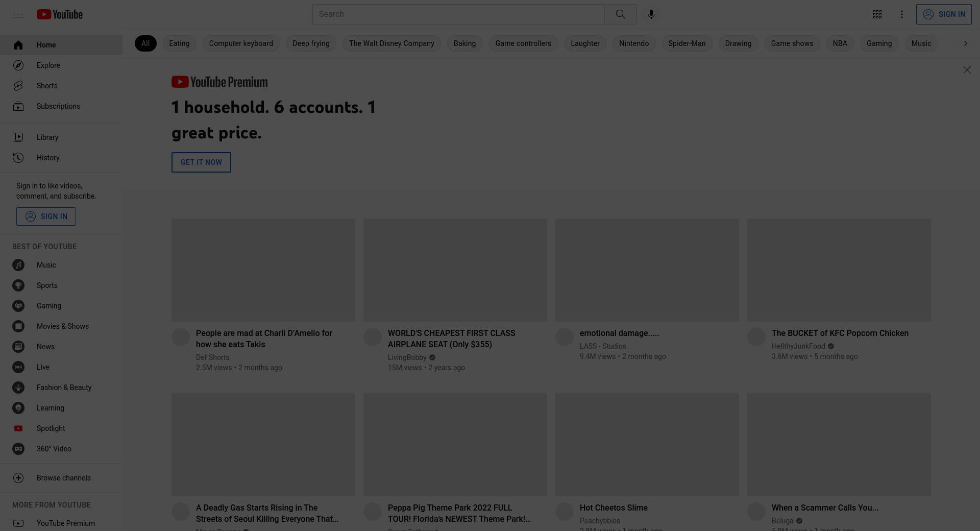
Task: Click Peachybbies channel avatar
Action: [565, 512]
